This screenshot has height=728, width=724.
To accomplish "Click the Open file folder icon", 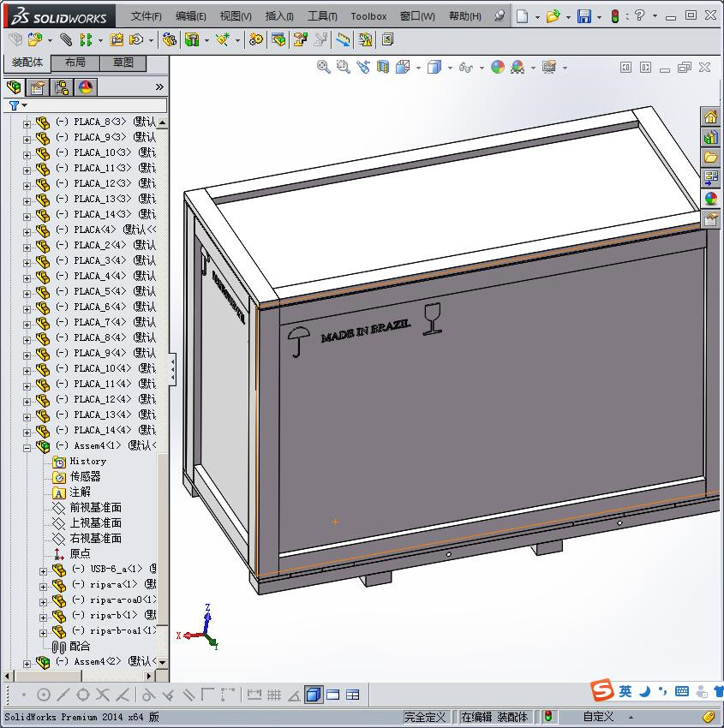I will tap(553, 16).
